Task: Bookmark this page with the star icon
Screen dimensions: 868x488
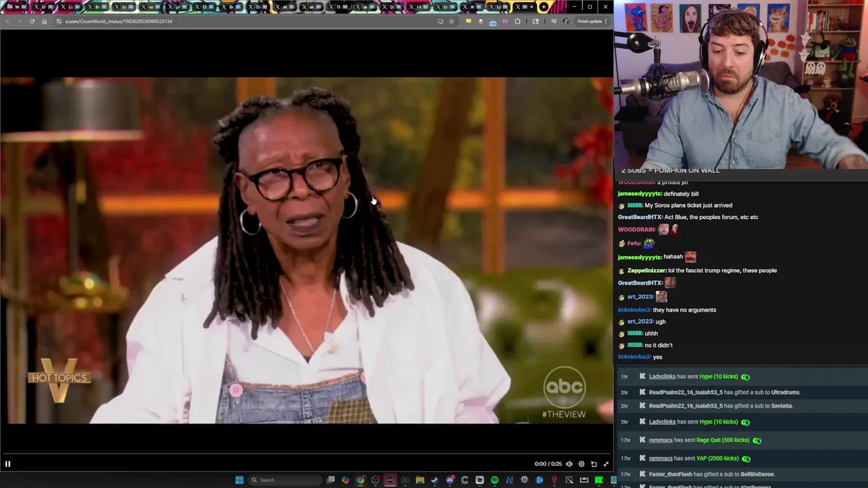Action: click(452, 21)
